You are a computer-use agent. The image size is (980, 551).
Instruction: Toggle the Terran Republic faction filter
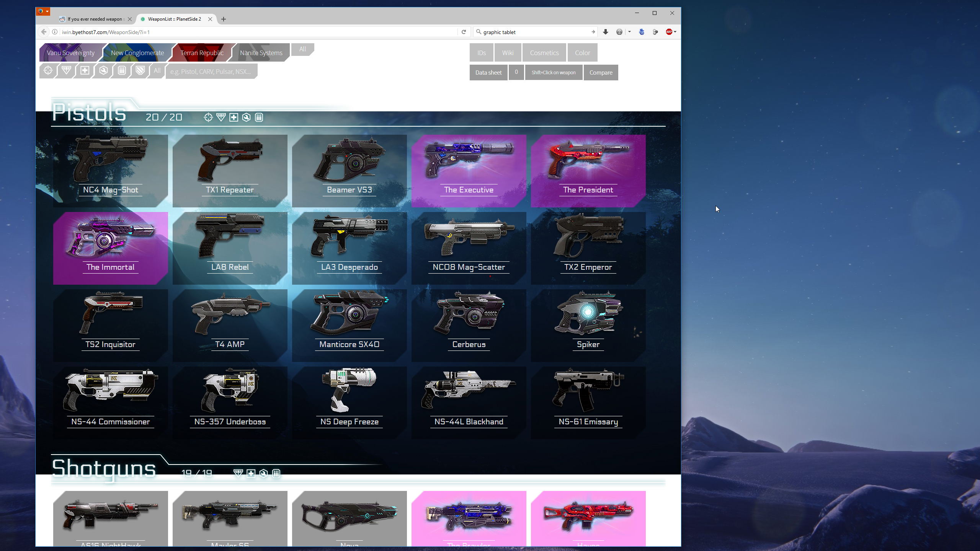click(202, 53)
